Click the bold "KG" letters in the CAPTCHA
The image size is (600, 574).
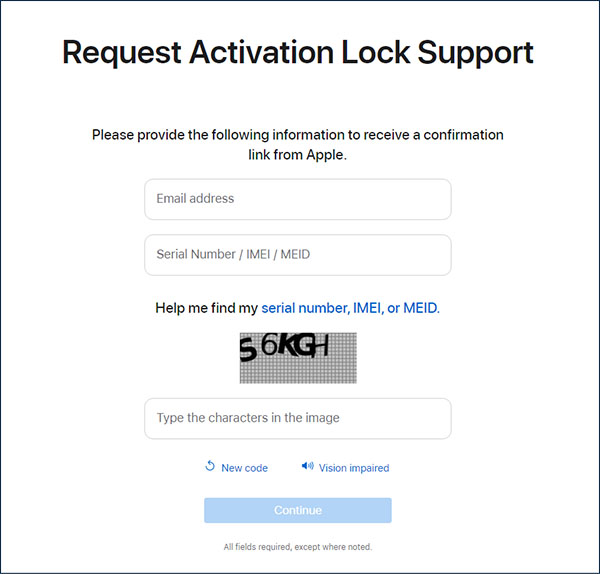click(294, 345)
